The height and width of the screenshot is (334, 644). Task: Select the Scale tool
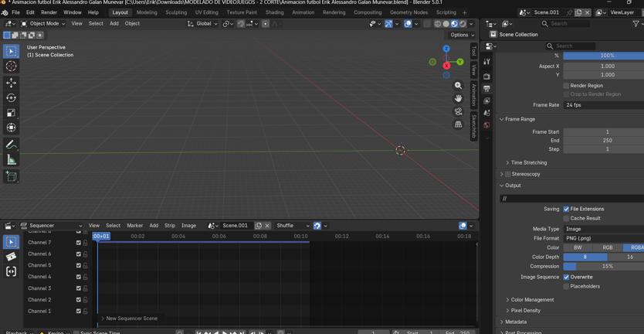11,113
